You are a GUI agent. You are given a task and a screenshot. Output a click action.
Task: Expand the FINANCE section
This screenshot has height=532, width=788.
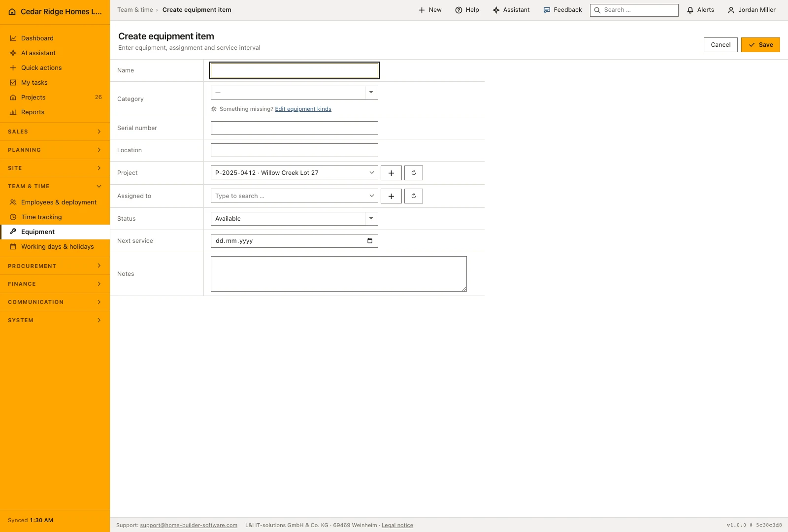[55, 284]
